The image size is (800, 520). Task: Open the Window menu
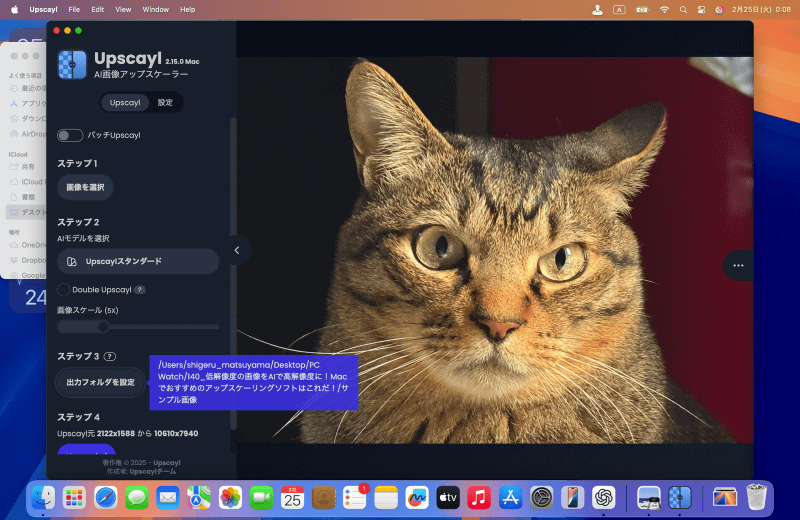(x=156, y=9)
